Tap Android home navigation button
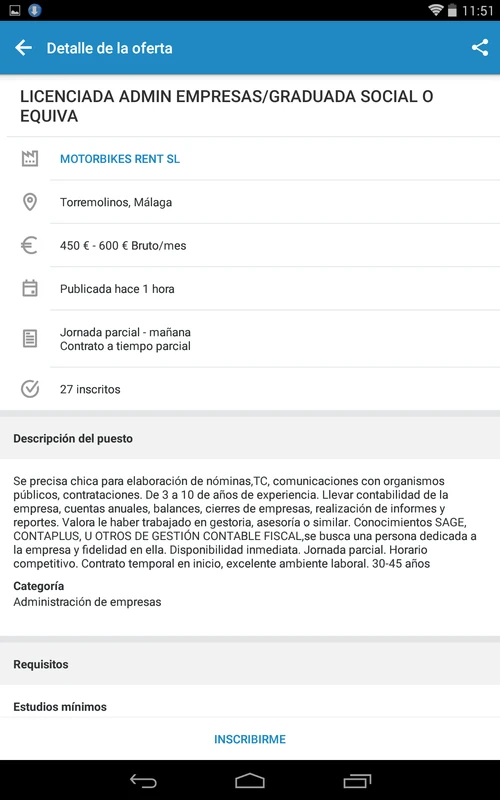The image size is (500, 800). [250, 781]
